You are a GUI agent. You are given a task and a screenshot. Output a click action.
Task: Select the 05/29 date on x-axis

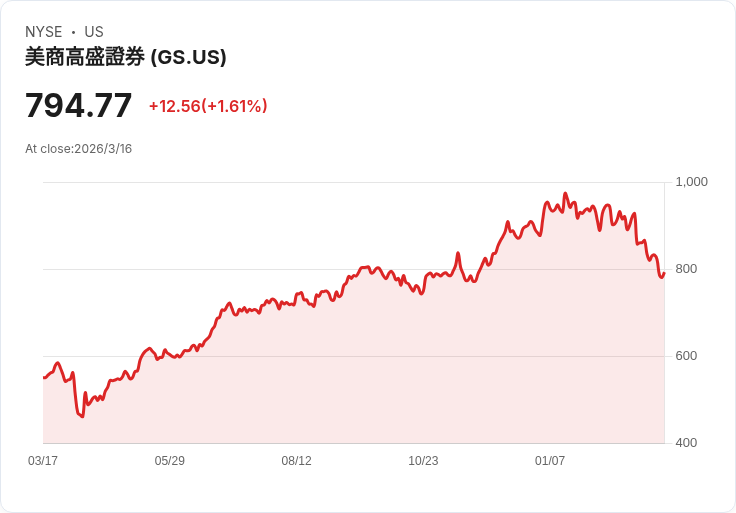[170, 461]
